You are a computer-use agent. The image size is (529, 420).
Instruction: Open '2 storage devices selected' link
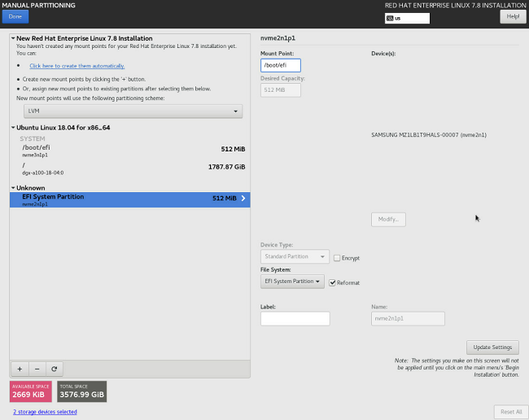(45, 412)
